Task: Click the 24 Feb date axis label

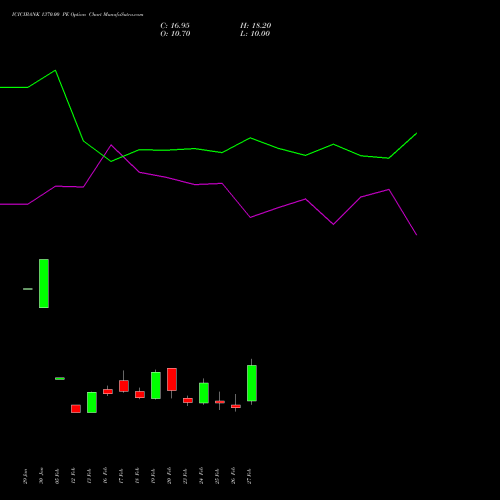Action: [201, 476]
